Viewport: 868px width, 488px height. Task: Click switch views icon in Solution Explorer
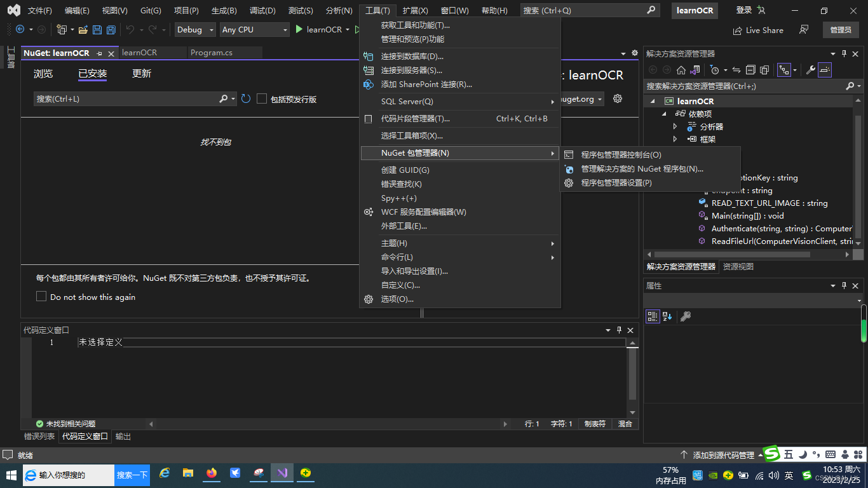(695, 70)
